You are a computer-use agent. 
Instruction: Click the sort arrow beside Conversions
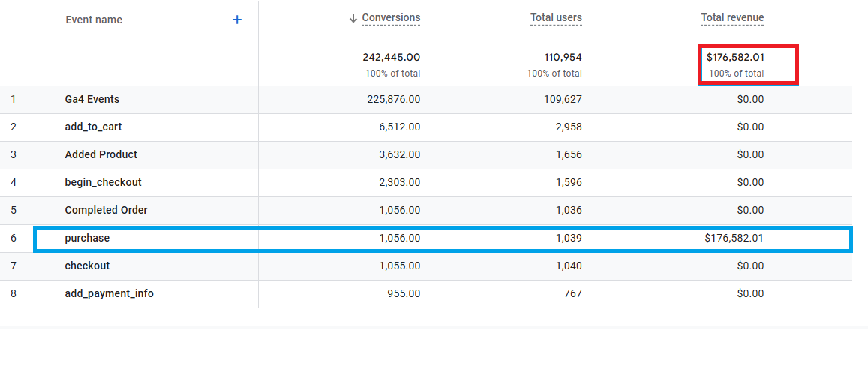tap(353, 19)
